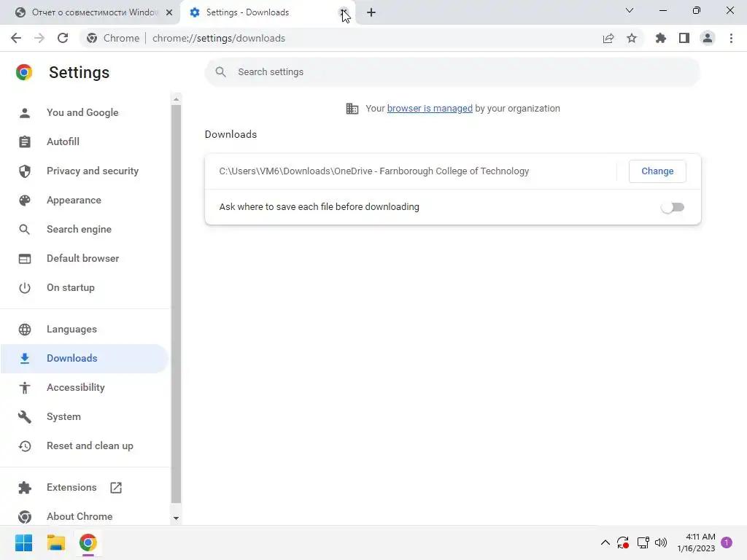747x560 pixels.
Task: Open You and Google settings
Action: [x=85, y=112]
